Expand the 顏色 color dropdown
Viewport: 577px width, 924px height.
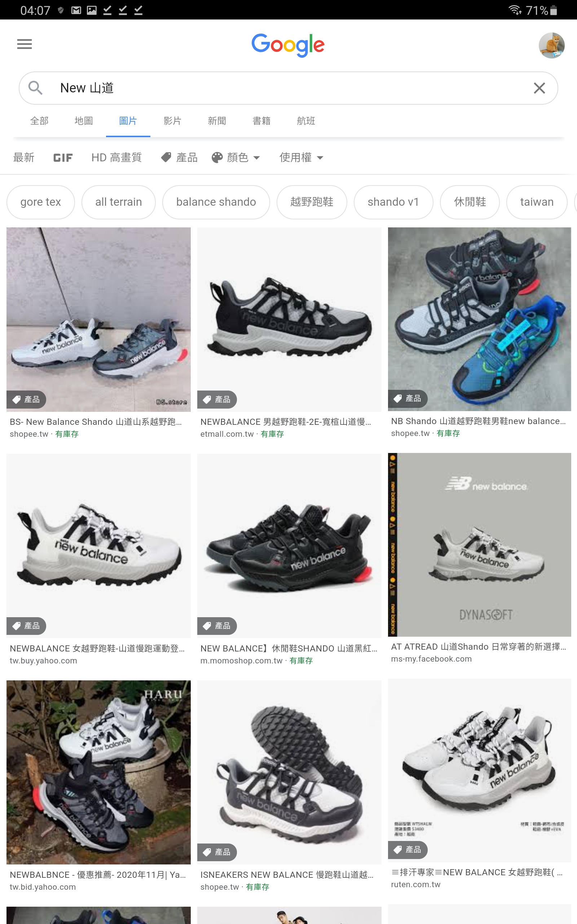(236, 157)
